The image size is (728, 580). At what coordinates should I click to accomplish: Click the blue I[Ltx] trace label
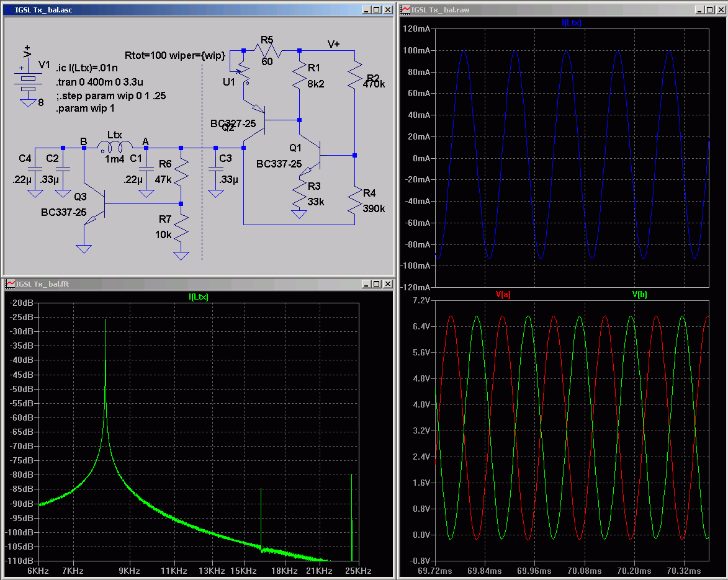click(x=571, y=23)
